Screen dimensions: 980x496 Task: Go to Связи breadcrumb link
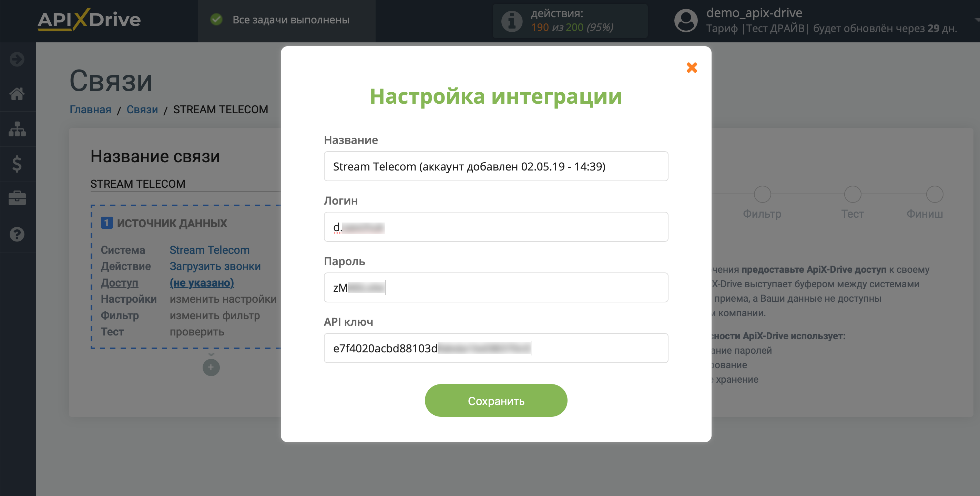click(x=142, y=110)
